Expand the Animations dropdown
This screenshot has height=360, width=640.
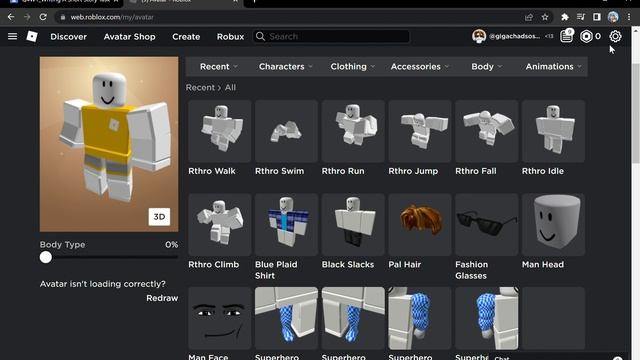click(x=553, y=67)
